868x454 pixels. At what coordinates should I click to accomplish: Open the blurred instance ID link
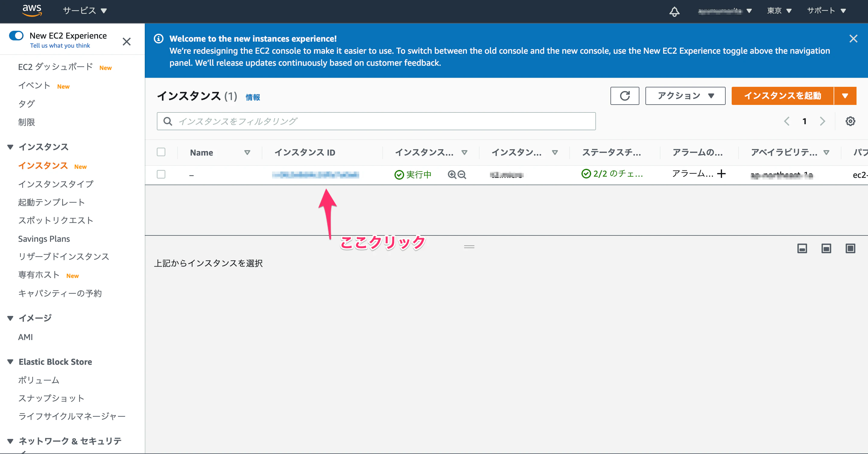click(315, 175)
